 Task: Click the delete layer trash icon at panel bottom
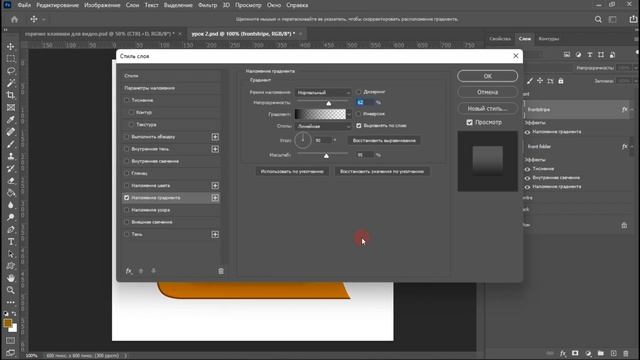(626, 353)
